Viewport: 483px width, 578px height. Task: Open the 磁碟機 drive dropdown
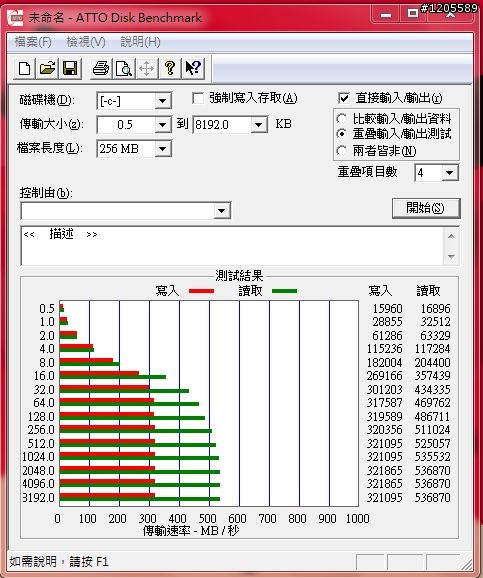[163, 101]
